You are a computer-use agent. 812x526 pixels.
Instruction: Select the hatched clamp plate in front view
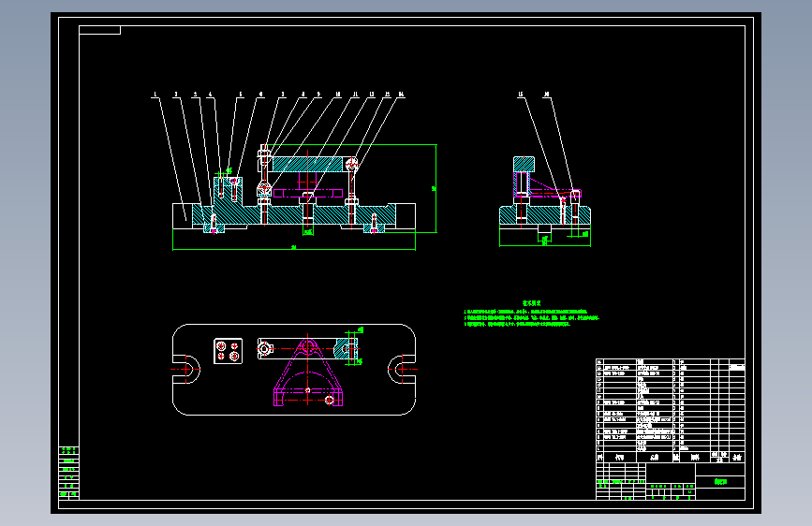[307, 165]
